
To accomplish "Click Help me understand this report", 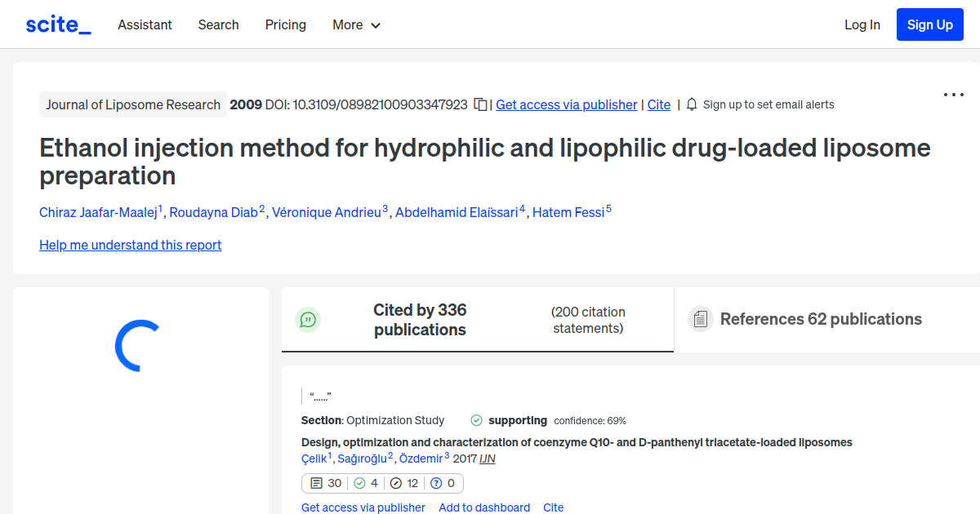I will (130, 245).
